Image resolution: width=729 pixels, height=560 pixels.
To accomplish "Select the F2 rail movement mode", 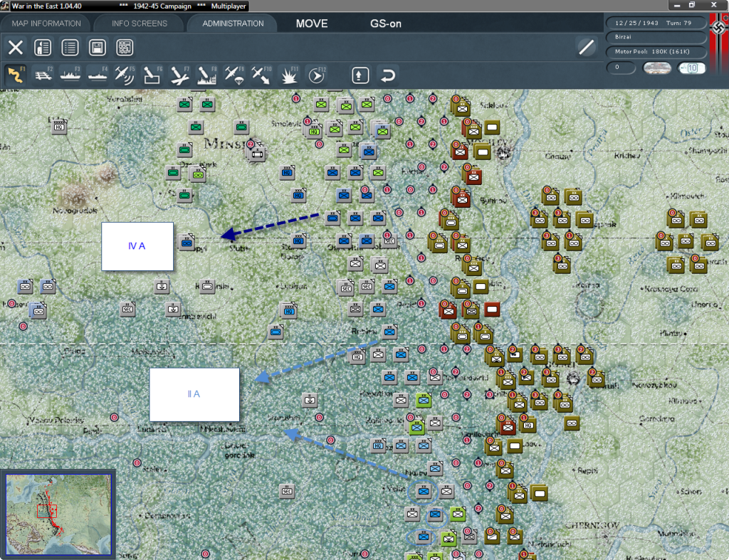I will pyautogui.click(x=43, y=75).
